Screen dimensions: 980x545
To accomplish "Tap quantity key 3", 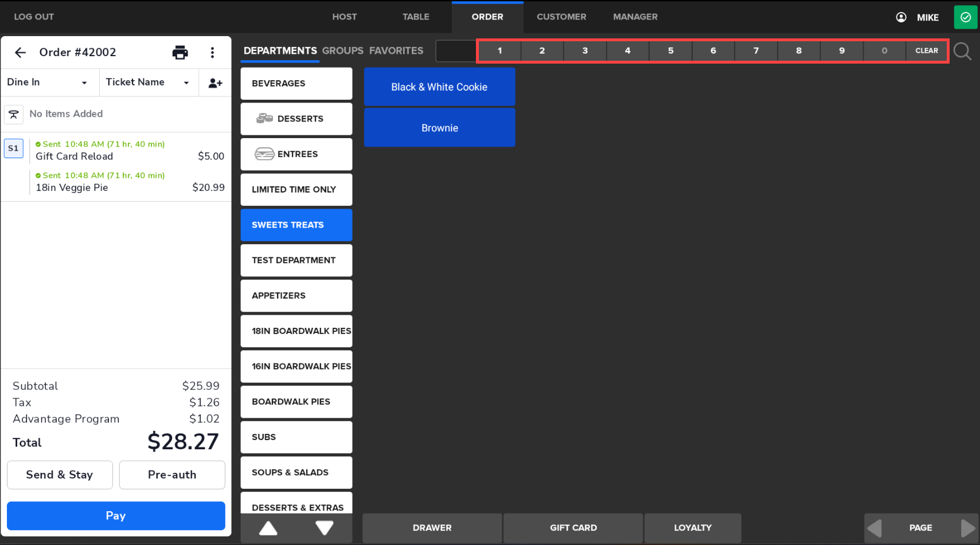I will click(585, 51).
